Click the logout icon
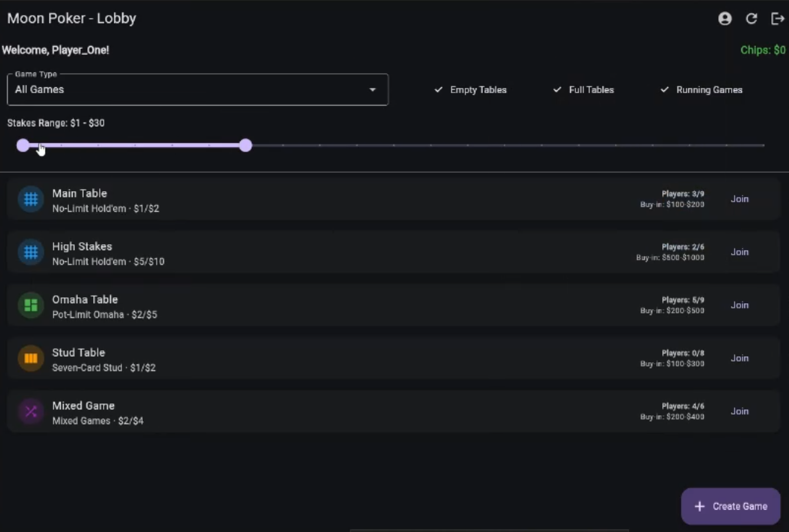This screenshot has width=789, height=532. pos(778,18)
